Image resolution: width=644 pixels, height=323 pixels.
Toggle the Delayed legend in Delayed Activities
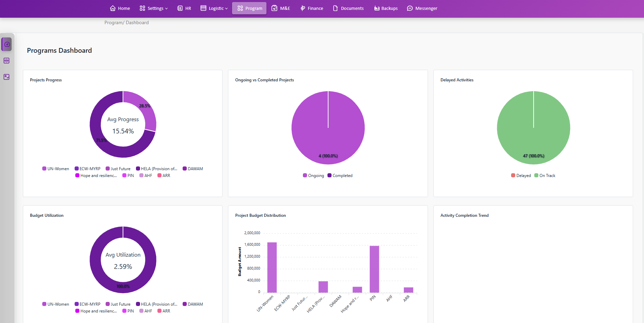(521, 175)
